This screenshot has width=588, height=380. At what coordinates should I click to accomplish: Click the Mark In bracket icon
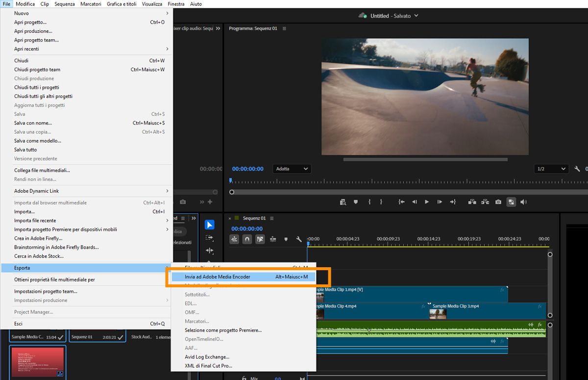coord(369,202)
